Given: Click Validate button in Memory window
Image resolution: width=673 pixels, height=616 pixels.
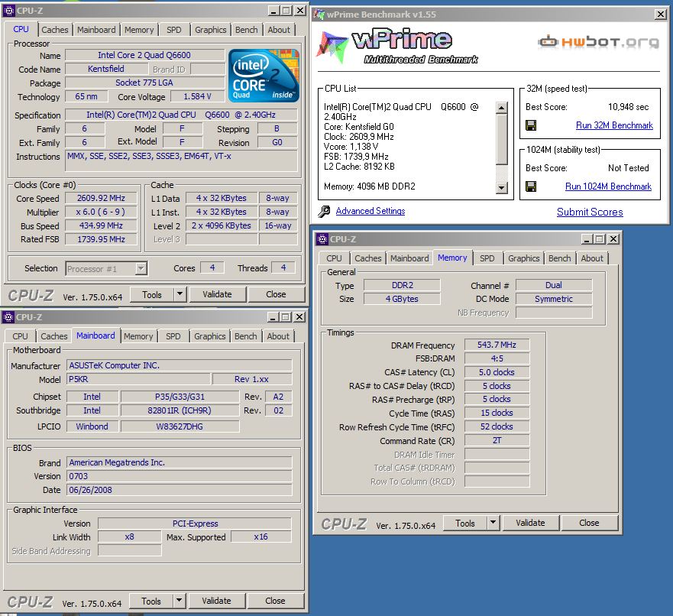Looking at the screenshot, I should pyautogui.click(x=530, y=523).
